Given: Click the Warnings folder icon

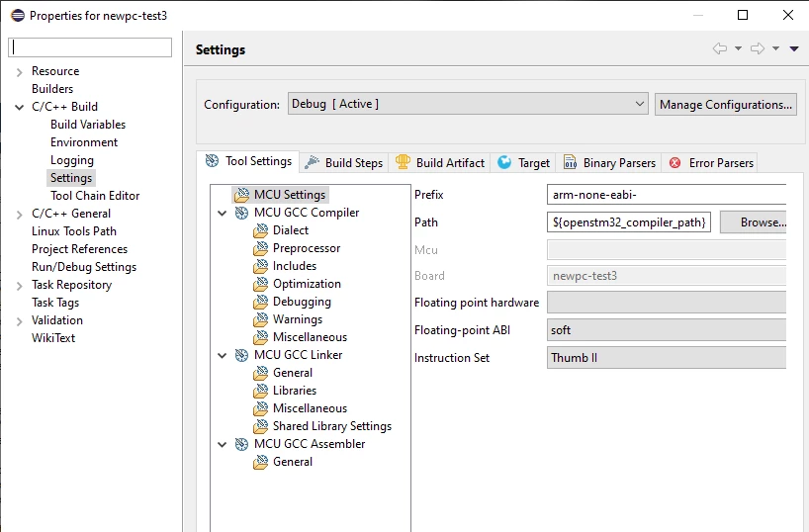Looking at the screenshot, I should tap(260, 320).
